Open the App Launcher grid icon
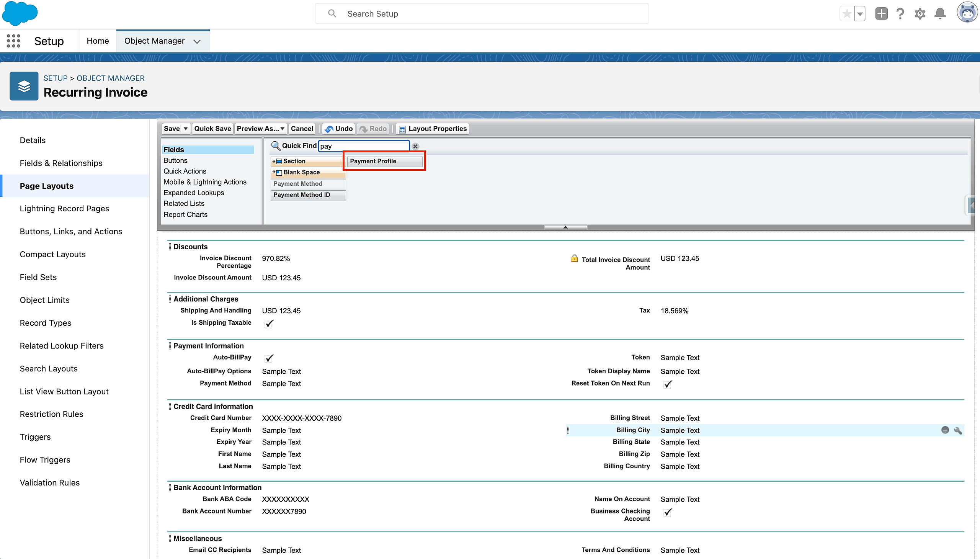 click(x=13, y=41)
